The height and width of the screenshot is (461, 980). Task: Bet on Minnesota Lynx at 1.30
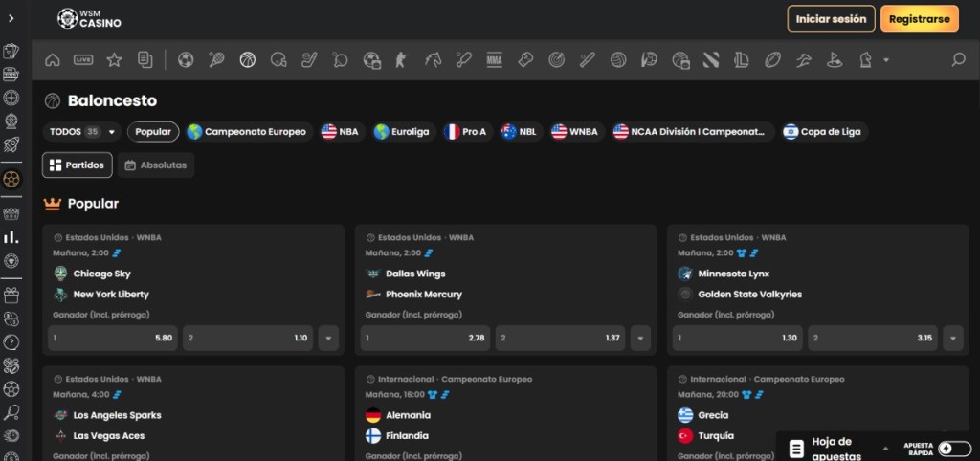[738, 338]
